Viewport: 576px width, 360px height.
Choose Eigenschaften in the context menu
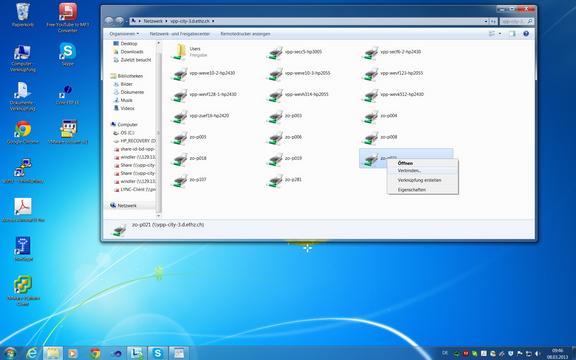tap(422, 190)
